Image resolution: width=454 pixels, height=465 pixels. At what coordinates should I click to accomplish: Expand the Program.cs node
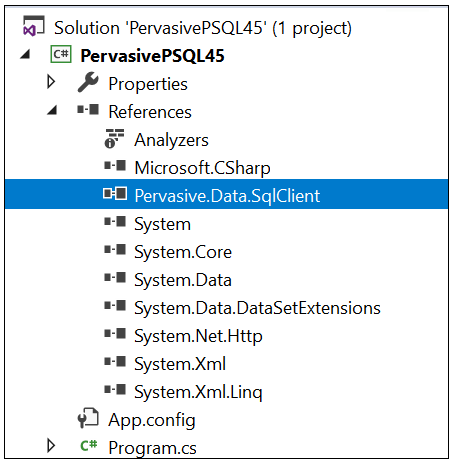pos(51,446)
